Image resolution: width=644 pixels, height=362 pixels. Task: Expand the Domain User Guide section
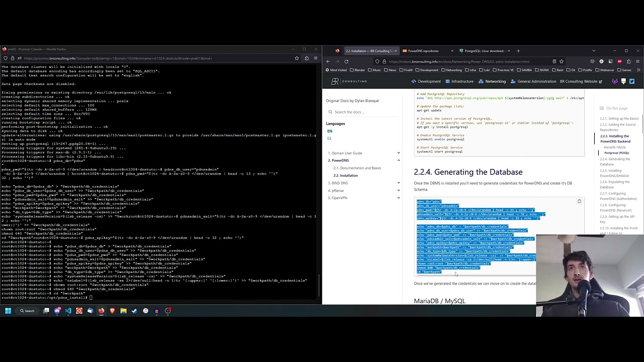tap(398, 153)
